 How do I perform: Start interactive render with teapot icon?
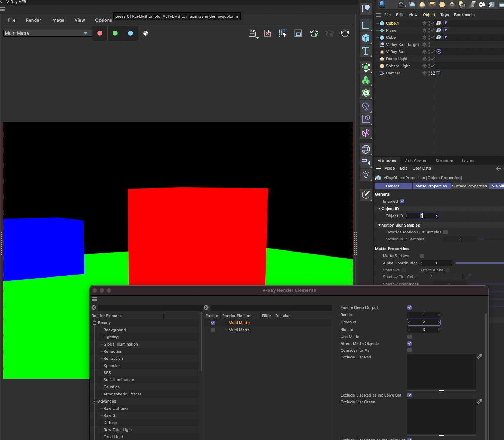314,33
